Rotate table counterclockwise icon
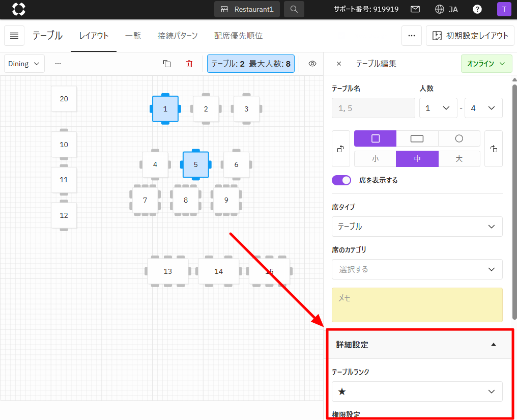The height and width of the screenshot is (420, 517). (340, 149)
